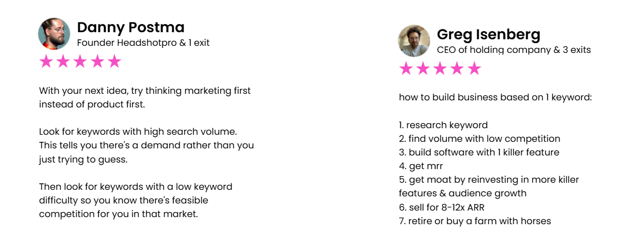Click the "Founder Headshotpro & 1 exit" subtitle
This screenshot has height=252, width=644.
(143, 43)
